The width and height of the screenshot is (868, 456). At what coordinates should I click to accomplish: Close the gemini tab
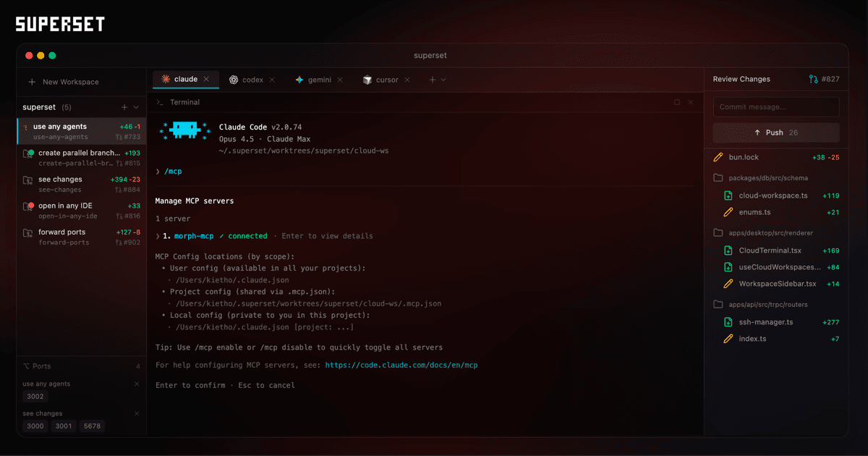coord(340,80)
